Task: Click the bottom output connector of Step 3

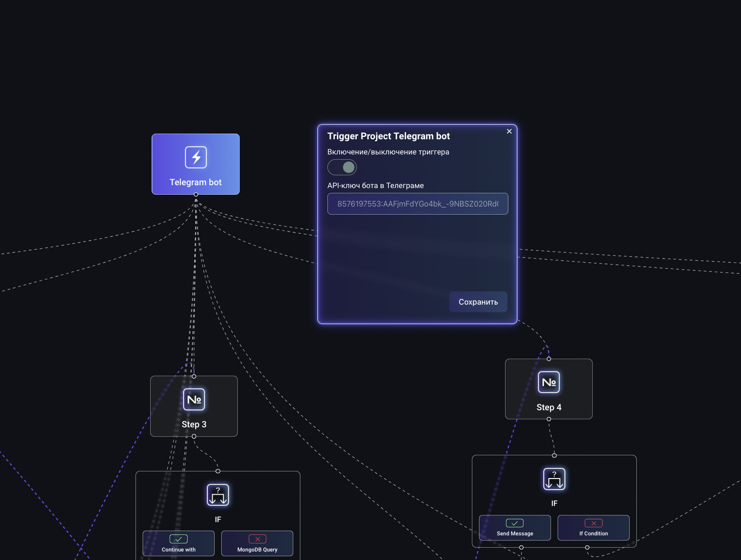Action: pyautogui.click(x=194, y=436)
